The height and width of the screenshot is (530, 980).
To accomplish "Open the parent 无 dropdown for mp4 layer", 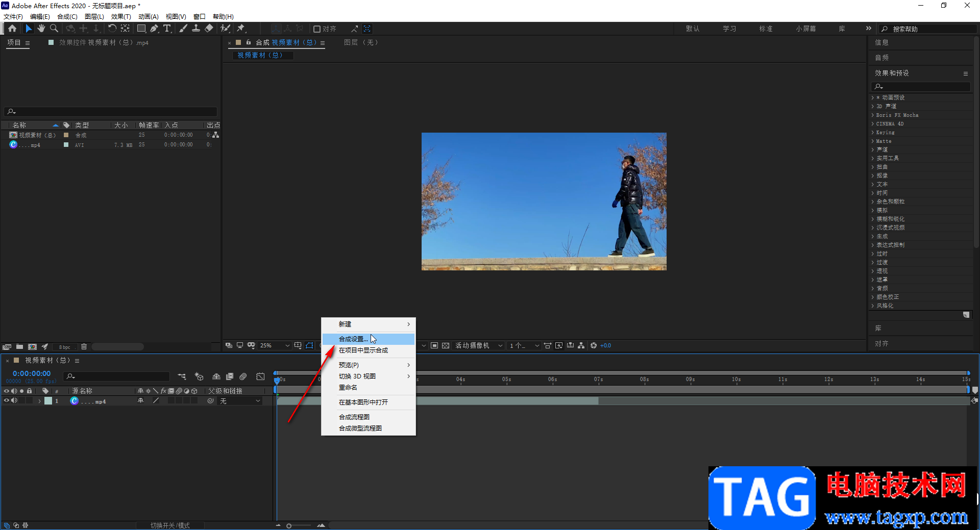I will pyautogui.click(x=240, y=401).
